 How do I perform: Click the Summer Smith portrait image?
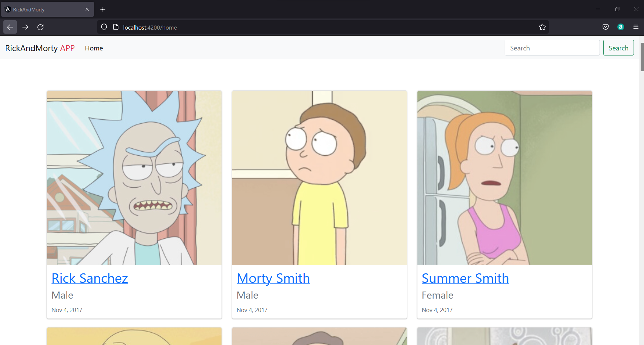click(x=505, y=178)
